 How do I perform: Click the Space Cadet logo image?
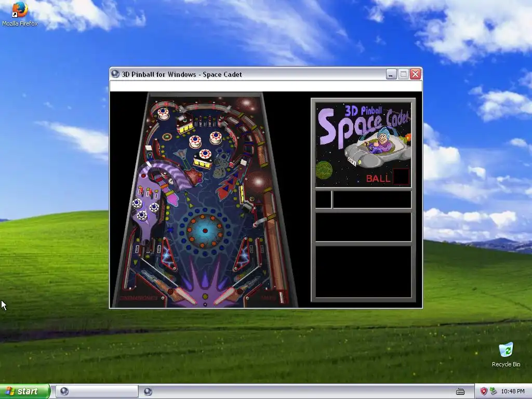pyautogui.click(x=363, y=145)
